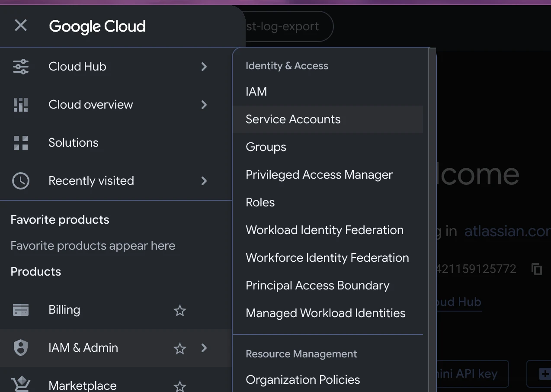Favorite Marketplace with the star toggle
Image resolution: width=551 pixels, height=392 pixels.
[179, 386]
